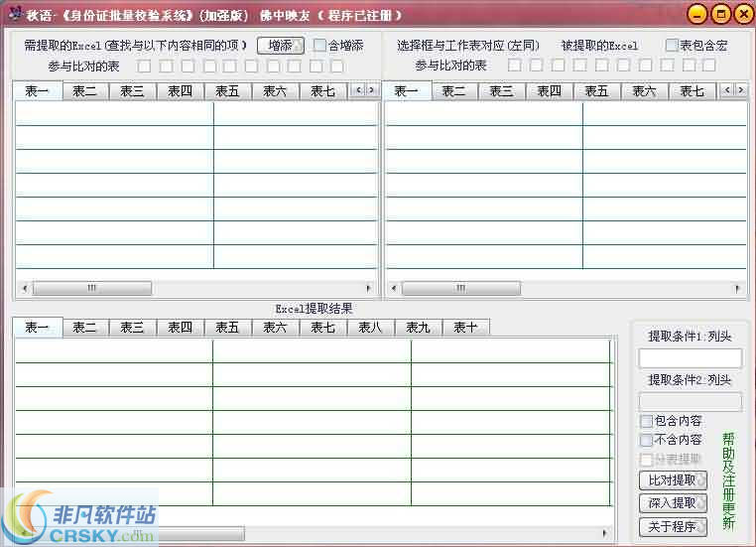This screenshot has height=547, width=756.
Task: Enable the 含增添 checkbox
Action: [x=319, y=46]
